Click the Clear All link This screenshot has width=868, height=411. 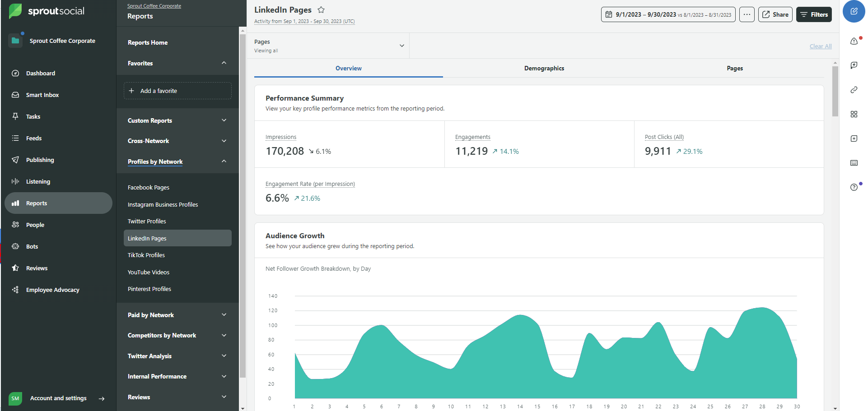[x=820, y=46]
